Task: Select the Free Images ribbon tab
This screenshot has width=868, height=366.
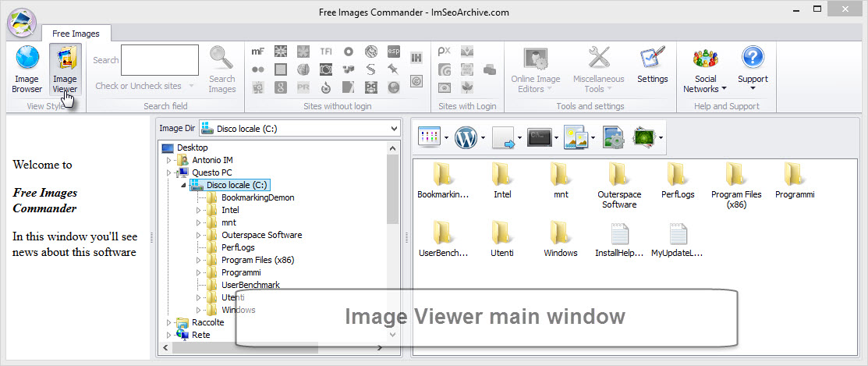Action: (76, 34)
